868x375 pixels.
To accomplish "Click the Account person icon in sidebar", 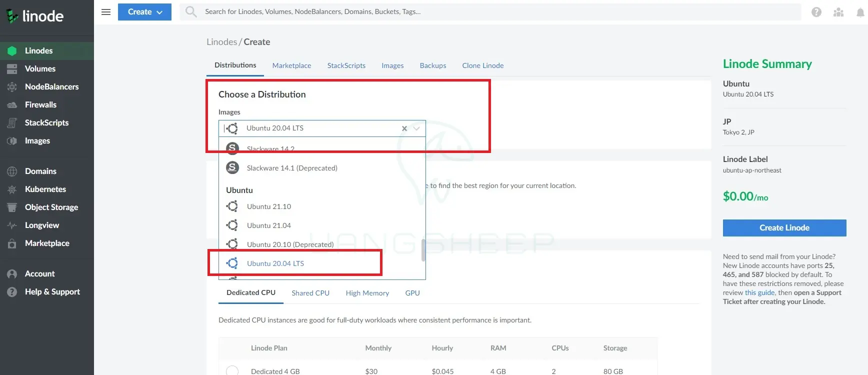I will tap(12, 274).
